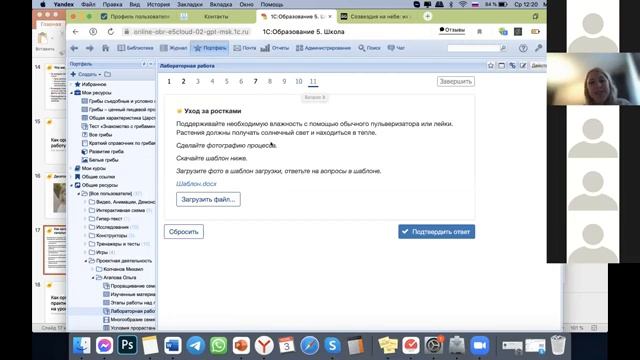Image resolution: width=640 pixels, height=360 pixels.
Task: Open the Библиотека section
Action: coord(136,48)
